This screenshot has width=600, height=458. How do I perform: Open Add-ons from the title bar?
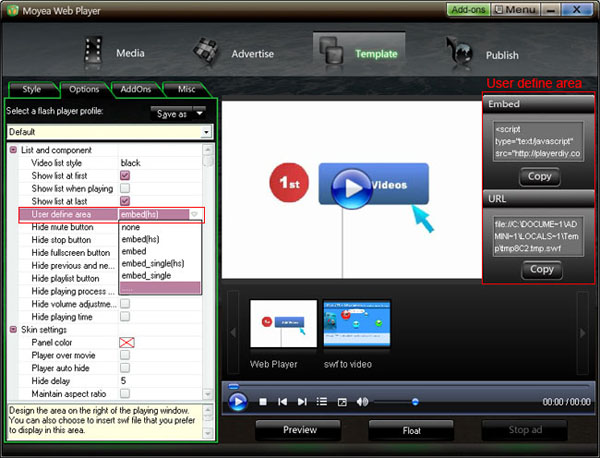[x=468, y=10]
